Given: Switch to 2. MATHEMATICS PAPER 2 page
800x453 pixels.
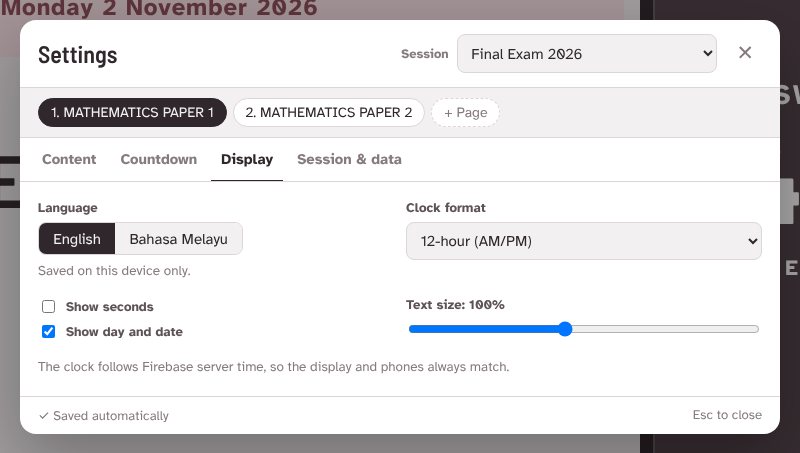Looking at the screenshot, I should tap(329, 112).
